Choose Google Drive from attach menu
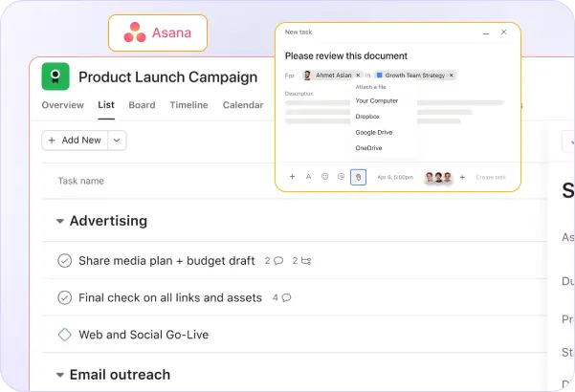575x392 pixels. [374, 132]
